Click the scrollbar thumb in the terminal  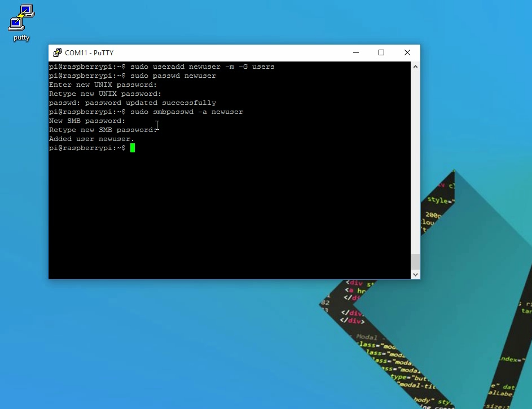[x=415, y=261]
